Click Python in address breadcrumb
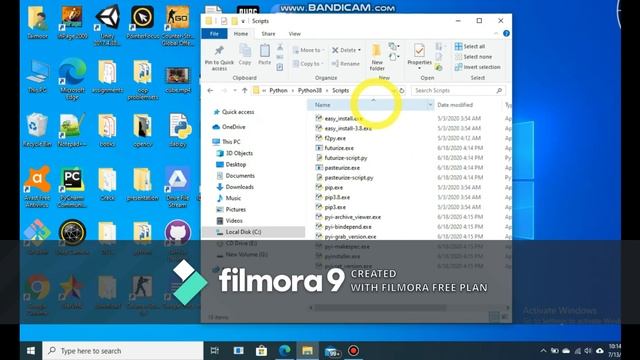 [278, 91]
